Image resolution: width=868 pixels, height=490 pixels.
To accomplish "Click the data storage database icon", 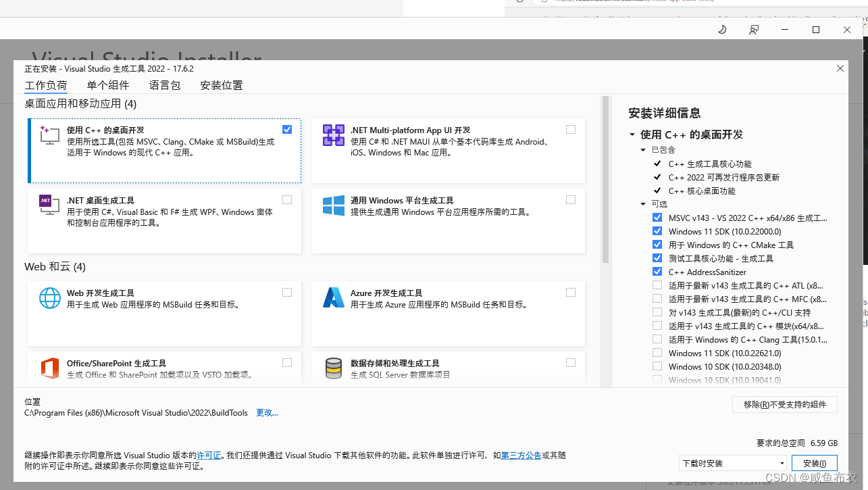I will (333, 368).
